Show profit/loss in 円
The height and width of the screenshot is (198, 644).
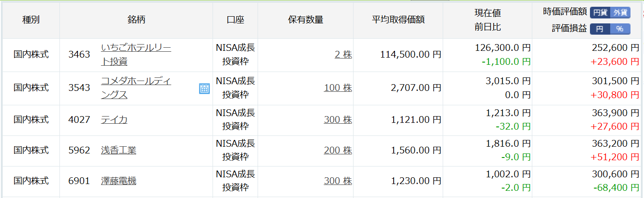pos(600,29)
